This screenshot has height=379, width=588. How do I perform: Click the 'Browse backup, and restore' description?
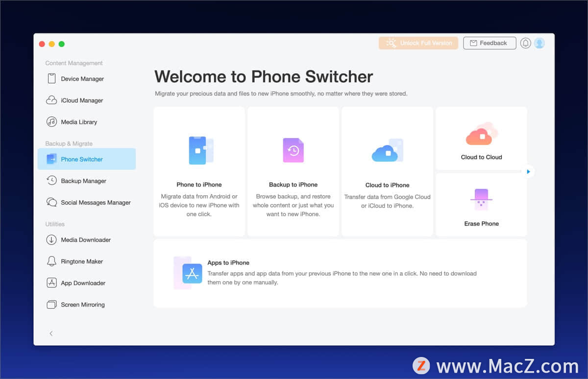293,205
